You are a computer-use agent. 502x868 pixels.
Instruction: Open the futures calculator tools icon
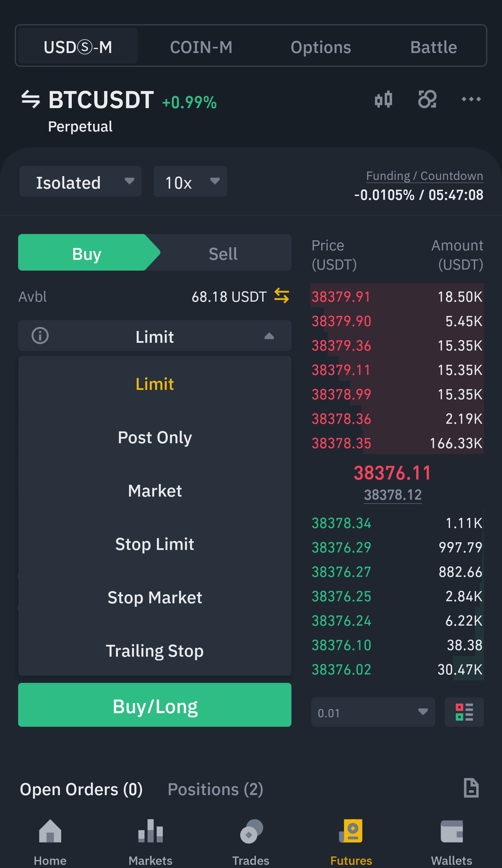click(427, 99)
